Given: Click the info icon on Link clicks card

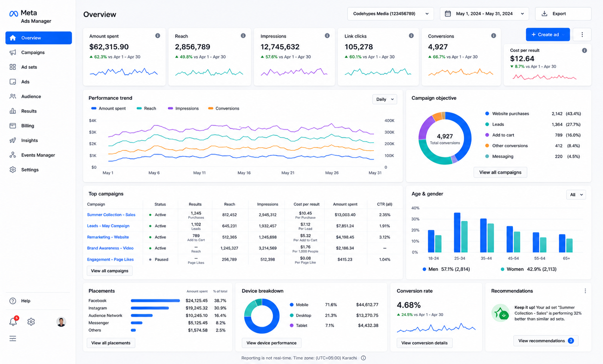Looking at the screenshot, I should [x=411, y=36].
